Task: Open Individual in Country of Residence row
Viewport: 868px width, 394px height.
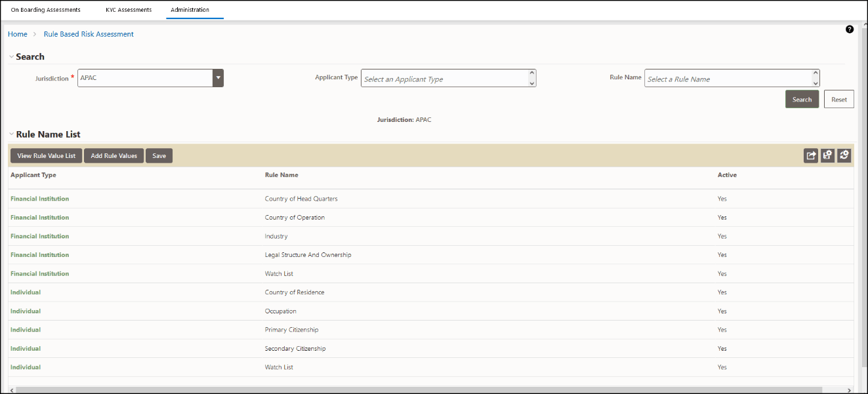Action: (x=26, y=292)
